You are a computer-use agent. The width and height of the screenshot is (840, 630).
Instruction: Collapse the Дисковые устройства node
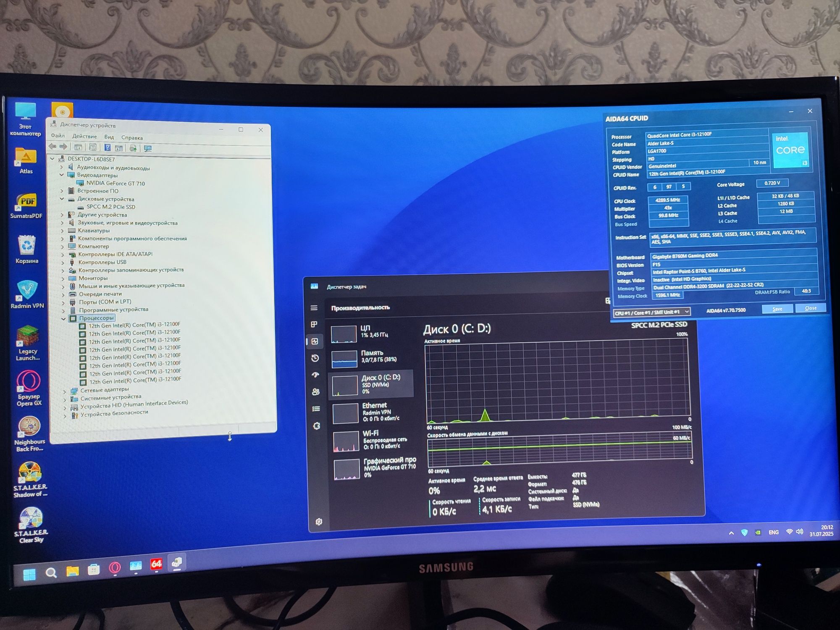coord(62,199)
